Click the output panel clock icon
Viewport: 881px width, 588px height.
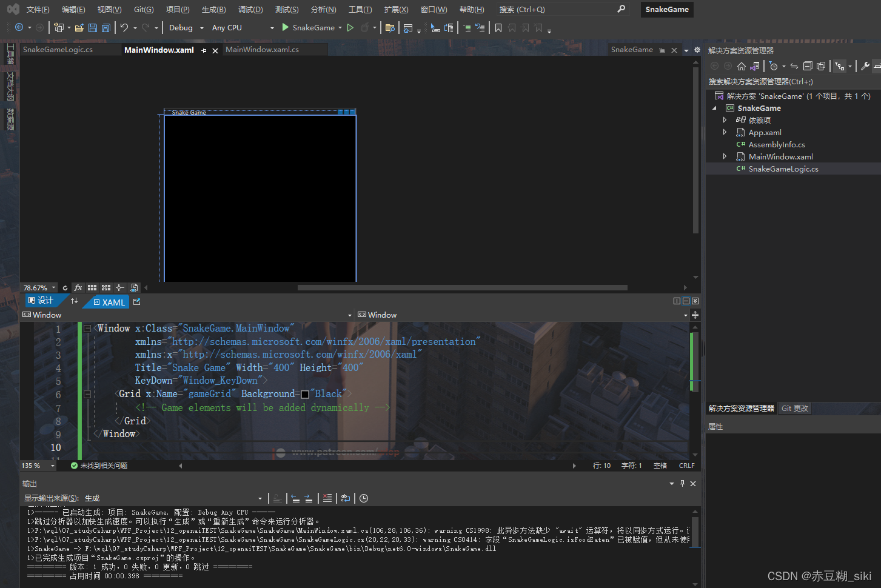[364, 498]
